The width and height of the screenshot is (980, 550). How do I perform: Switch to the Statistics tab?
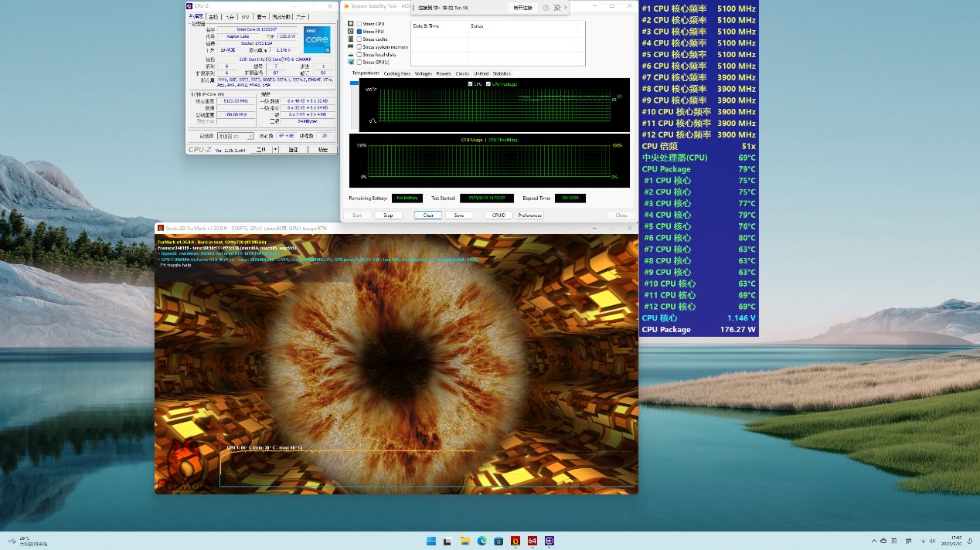502,74
